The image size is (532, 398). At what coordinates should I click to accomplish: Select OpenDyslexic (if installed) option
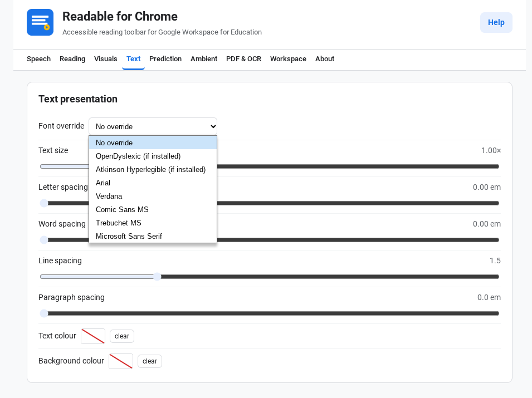coord(153,156)
